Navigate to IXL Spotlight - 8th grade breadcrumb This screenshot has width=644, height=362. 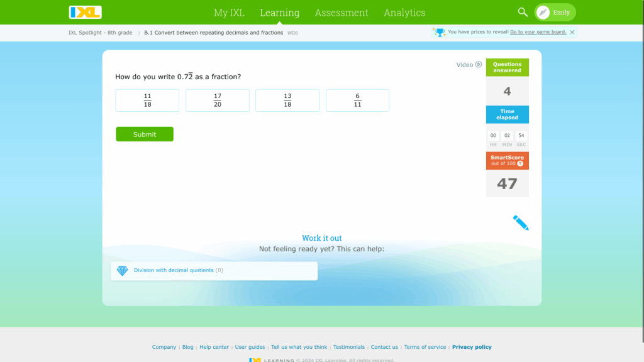101,33
